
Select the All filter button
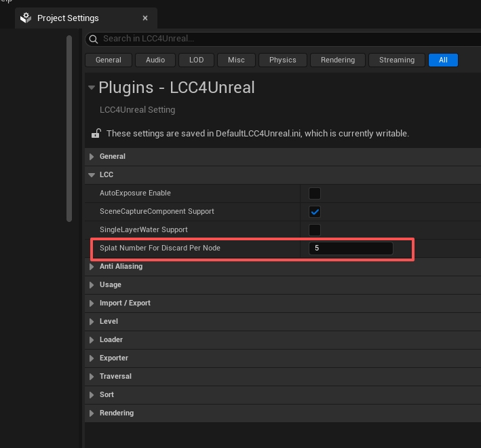[443, 60]
